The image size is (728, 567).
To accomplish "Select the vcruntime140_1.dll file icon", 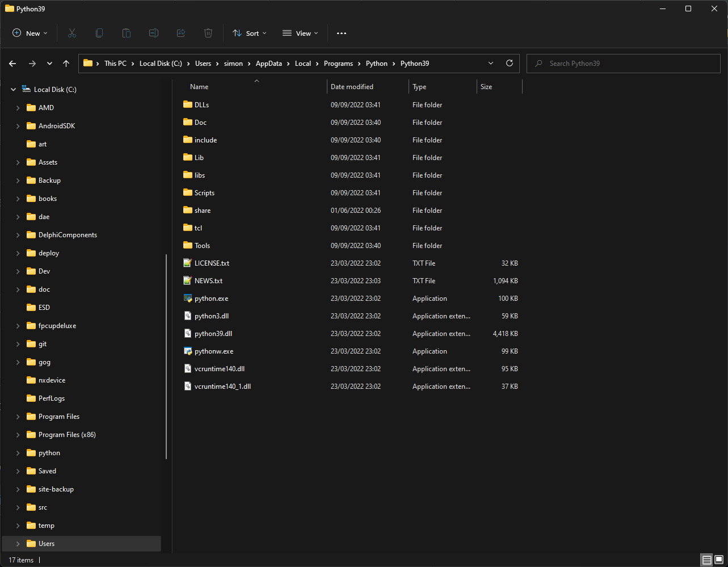I will pos(188,387).
